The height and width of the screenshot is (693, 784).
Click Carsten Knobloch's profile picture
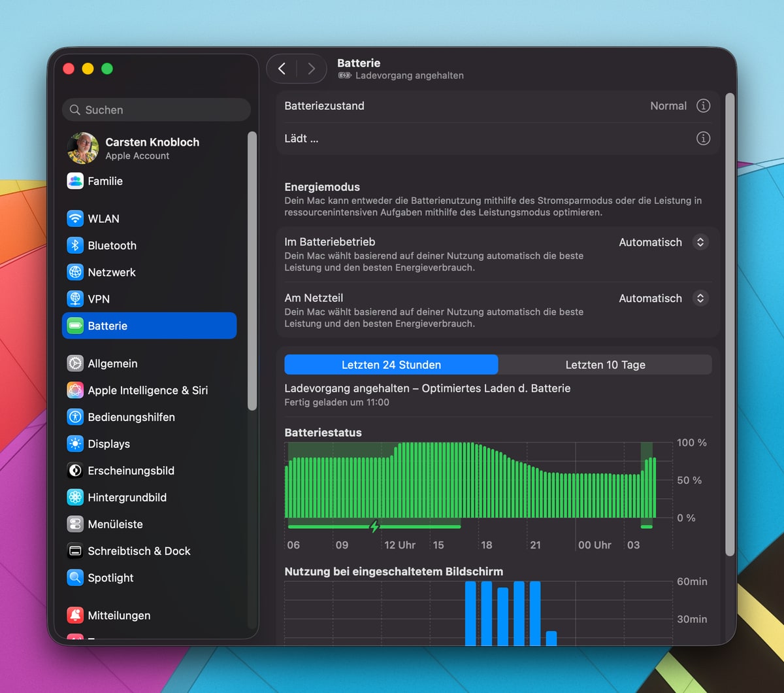83,148
